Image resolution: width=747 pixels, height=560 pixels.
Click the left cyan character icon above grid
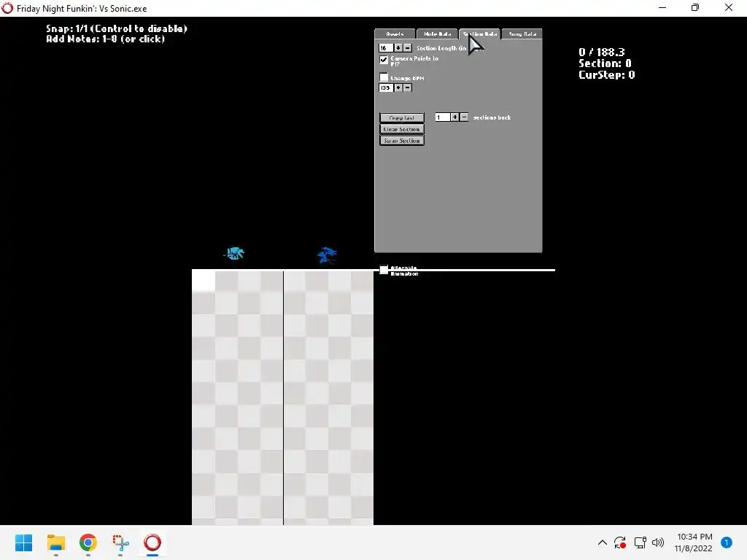pyautogui.click(x=234, y=253)
